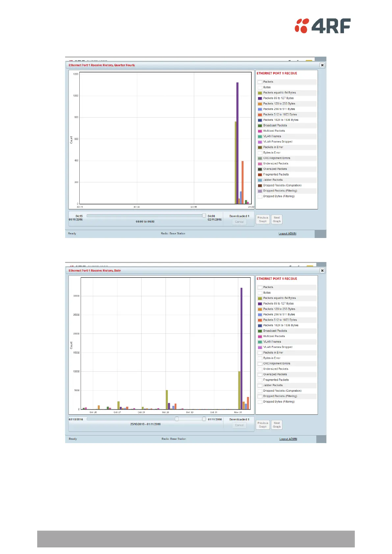Click the tallest purple Nov 01 bar in Daily chart
Screen dimensions: 392x554
point(241,349)
